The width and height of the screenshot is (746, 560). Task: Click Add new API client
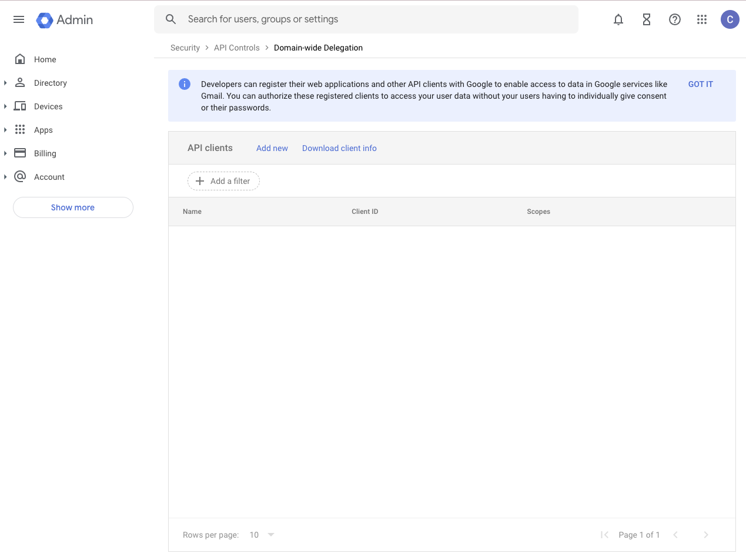(x=272, y=148)
